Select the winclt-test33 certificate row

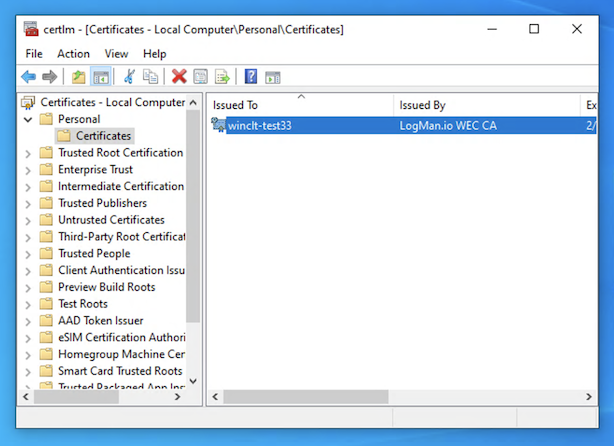(404, 126)
